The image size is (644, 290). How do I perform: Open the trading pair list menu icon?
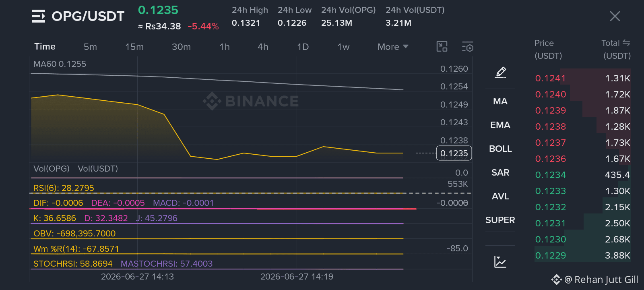tap(39, 17)
